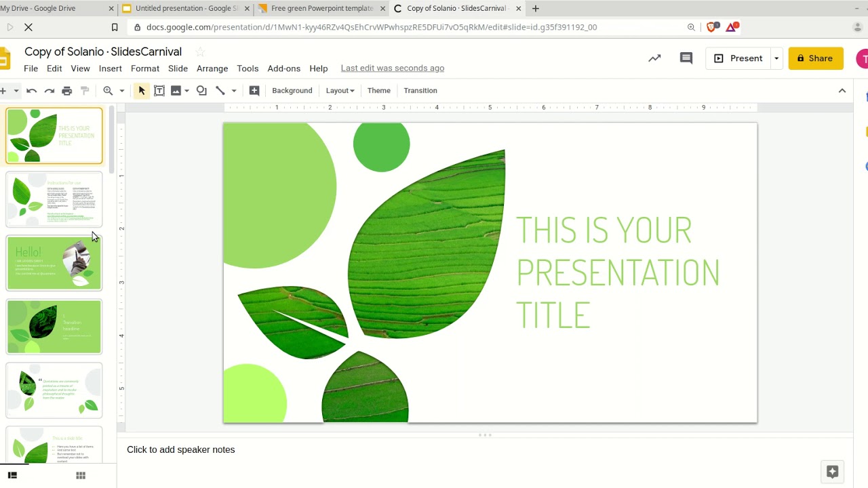Viewport: 868px width, 488px height.
Task: Click the presentation title text on slide
Action: (618, 272)
